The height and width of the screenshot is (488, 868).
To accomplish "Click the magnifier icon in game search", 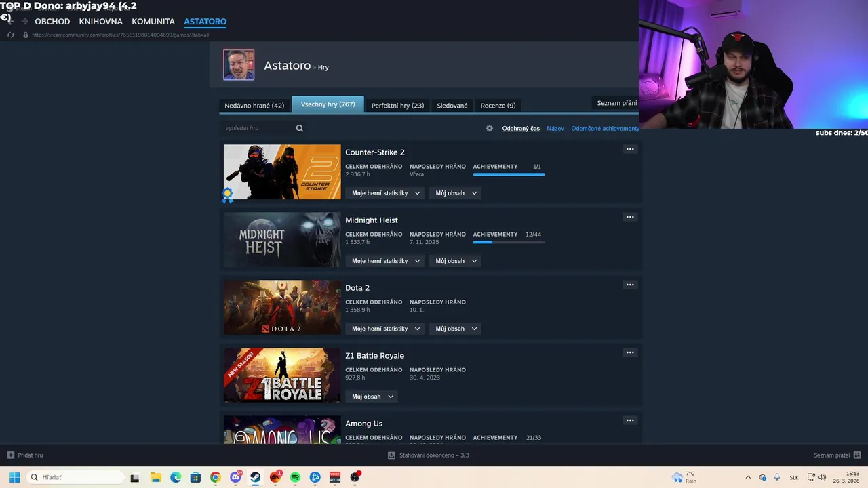I will pyautogui.click(x=300, y=128).
